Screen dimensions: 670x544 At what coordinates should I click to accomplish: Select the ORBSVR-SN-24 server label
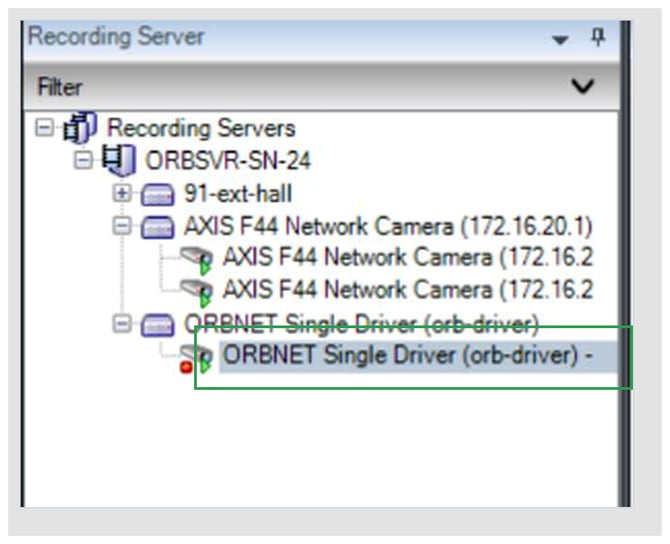(x=228, y=161)
